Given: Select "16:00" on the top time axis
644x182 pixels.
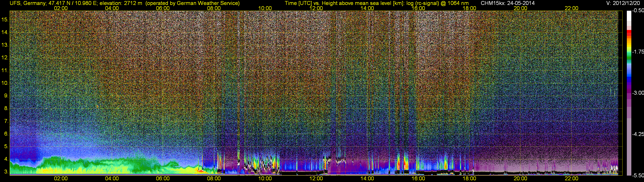Looking at the screenshot, I should (x=418, y=8).
